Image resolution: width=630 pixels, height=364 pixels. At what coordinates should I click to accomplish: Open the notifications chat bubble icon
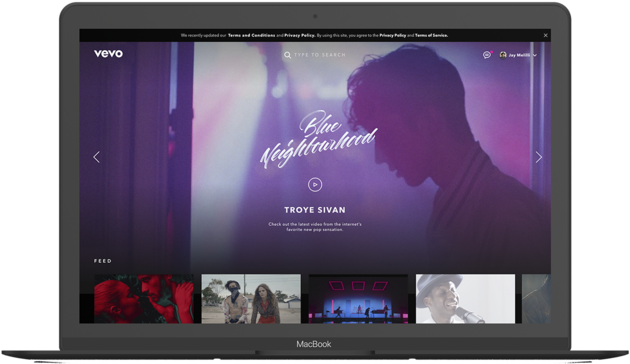click(487, 55)
